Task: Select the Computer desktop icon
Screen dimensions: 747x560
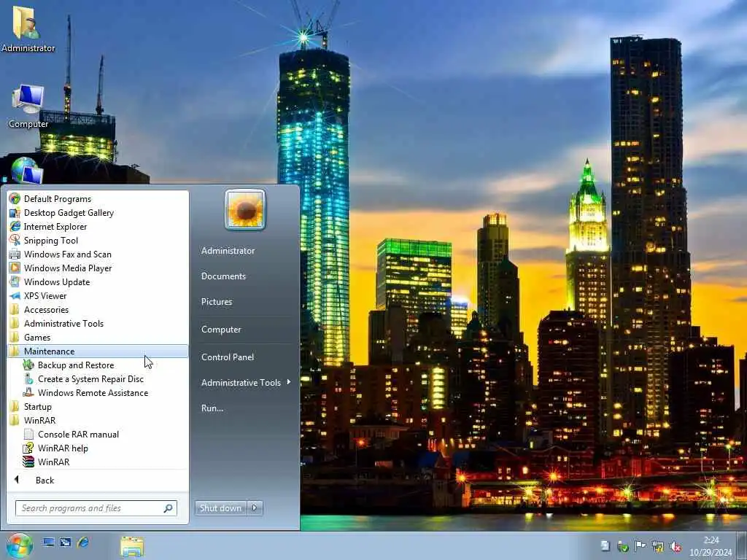Action: (x=28, y=106)
